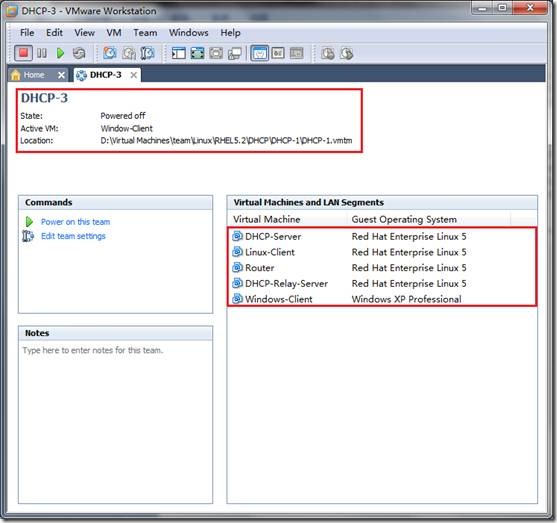The height and width of the screenshot is (523, 557).
Task: Click the Home tab house icon
Action: point(16,75)
